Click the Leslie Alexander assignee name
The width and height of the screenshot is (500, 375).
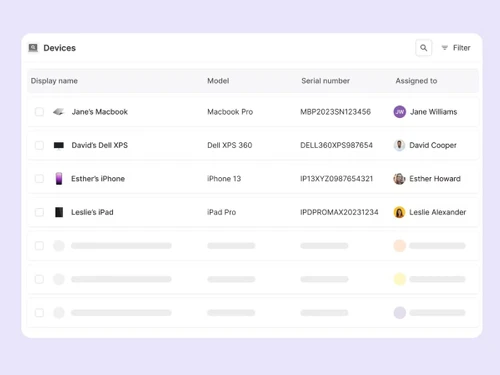coord(438,212)
